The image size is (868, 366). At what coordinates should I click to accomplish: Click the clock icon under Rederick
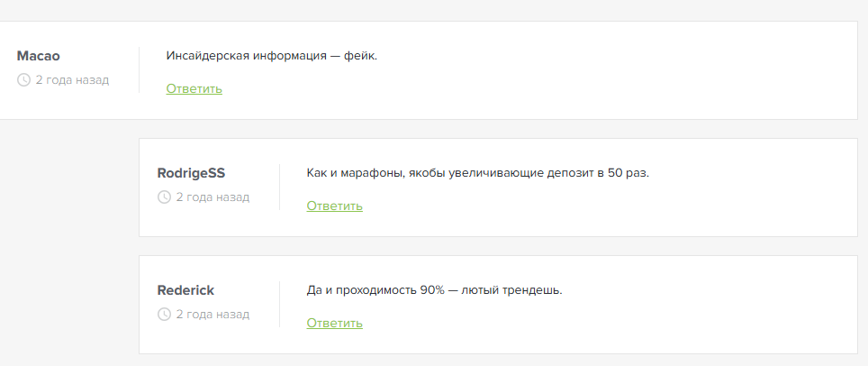(164, 315)
